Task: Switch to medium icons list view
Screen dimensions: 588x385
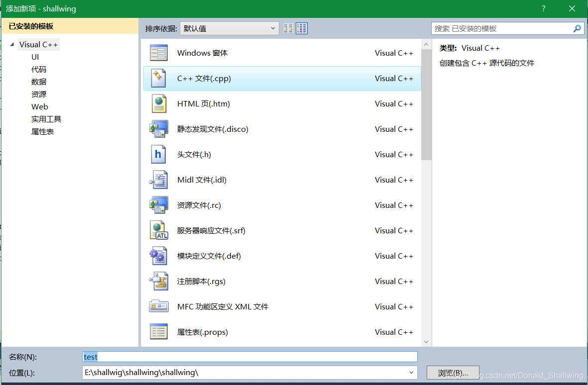Action: (302, 28)
